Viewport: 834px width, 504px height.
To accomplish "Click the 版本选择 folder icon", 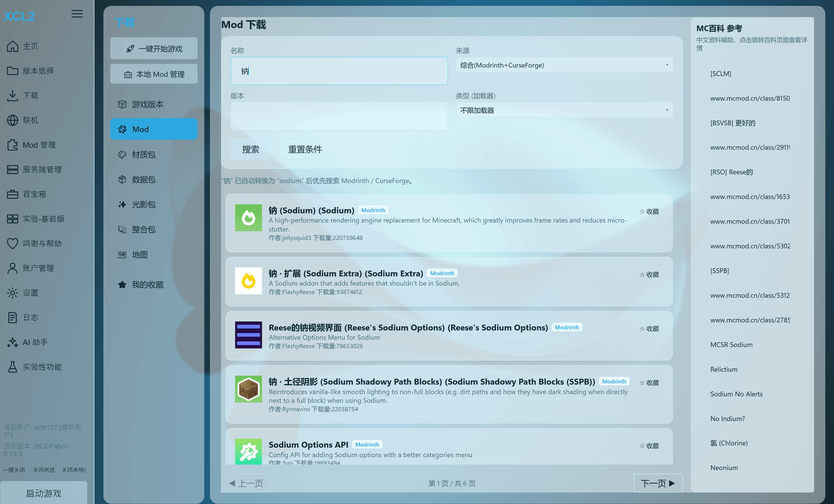I will 13,71.
